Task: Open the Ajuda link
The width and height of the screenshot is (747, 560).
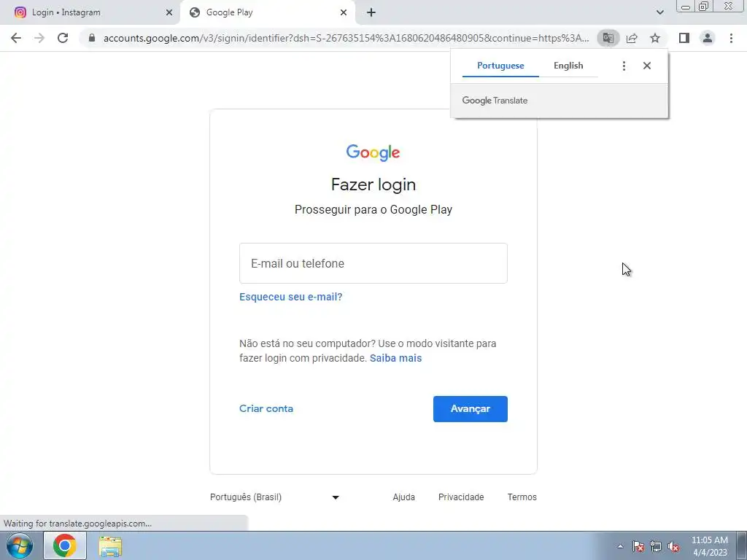Action: [404, 497]
